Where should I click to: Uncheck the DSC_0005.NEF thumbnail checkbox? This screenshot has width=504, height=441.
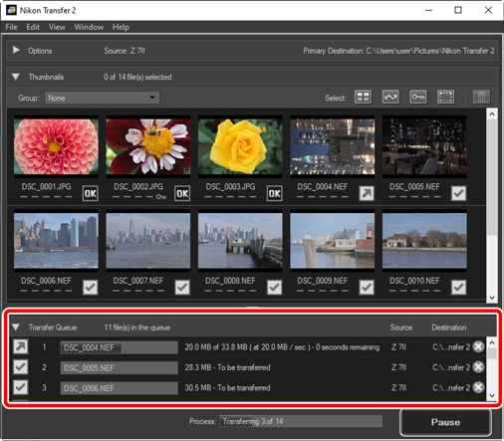(458, 193)
